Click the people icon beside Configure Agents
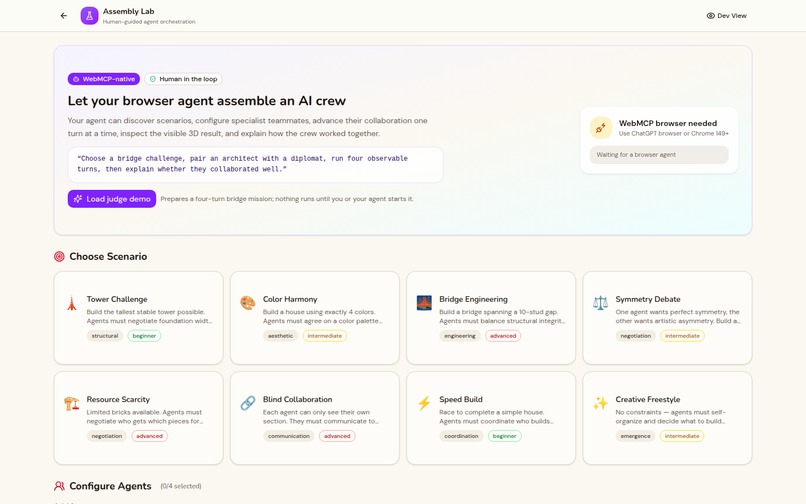 pyautogui.click(x=59, y=486)
